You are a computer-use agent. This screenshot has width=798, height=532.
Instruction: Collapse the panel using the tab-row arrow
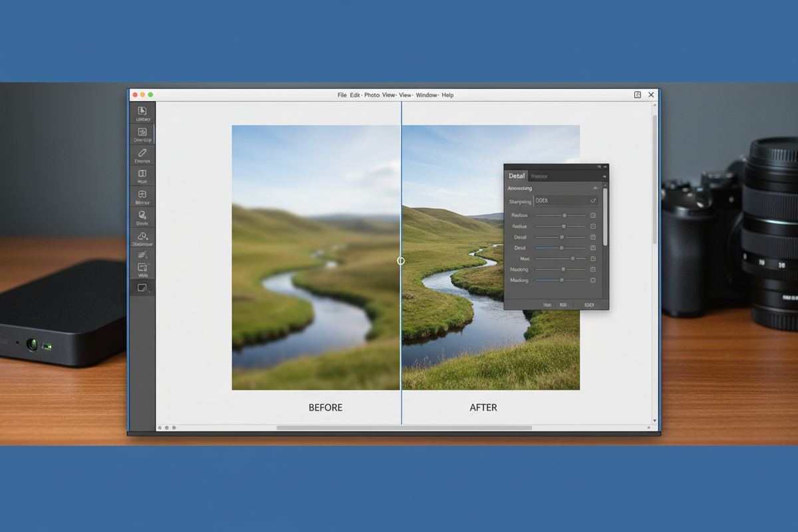point(604,176)
